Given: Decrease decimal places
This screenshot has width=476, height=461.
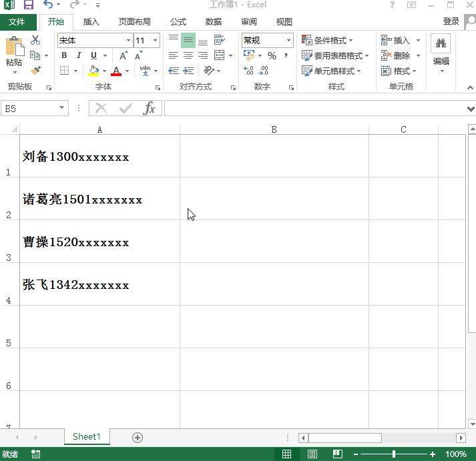Looking at the screenshot, I should (263, 71).
